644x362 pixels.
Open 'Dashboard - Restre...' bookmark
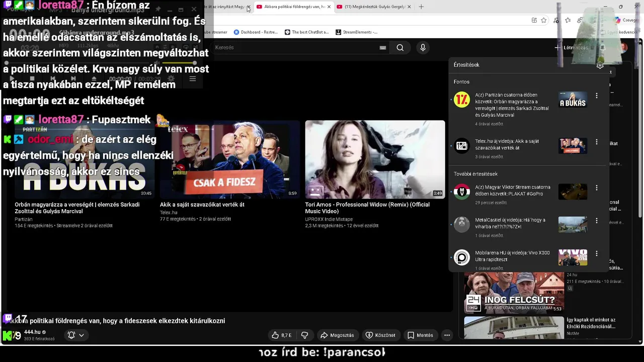pyautogui.click(x=256, y=32)
